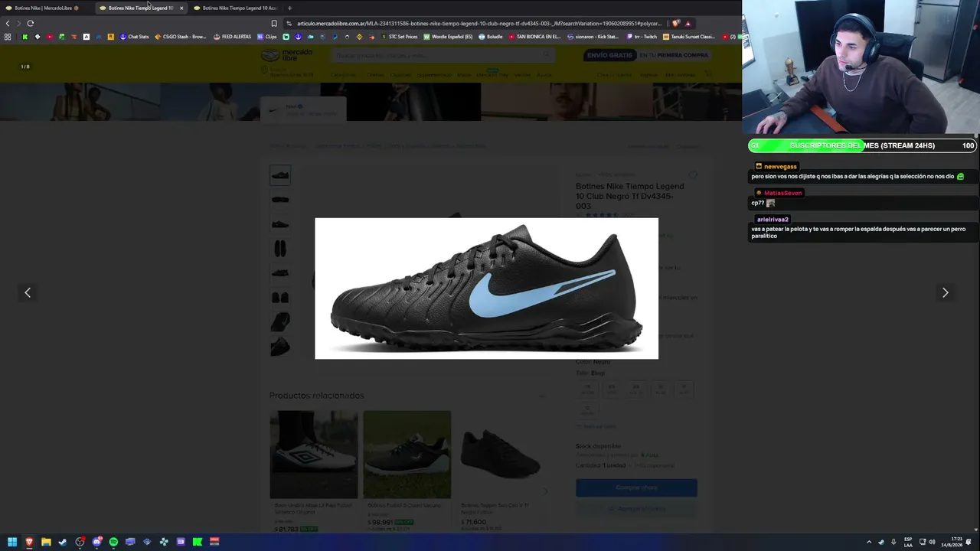Screen dimensions: 980x551
Task: Open the Brave Rewards triangle icon
Action: (x=688, y=23)
